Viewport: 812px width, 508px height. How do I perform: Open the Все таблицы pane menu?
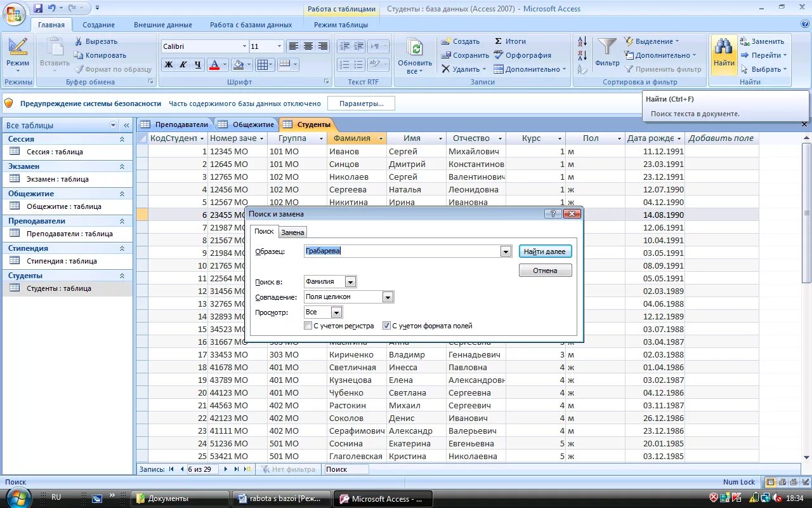(114, 125)
